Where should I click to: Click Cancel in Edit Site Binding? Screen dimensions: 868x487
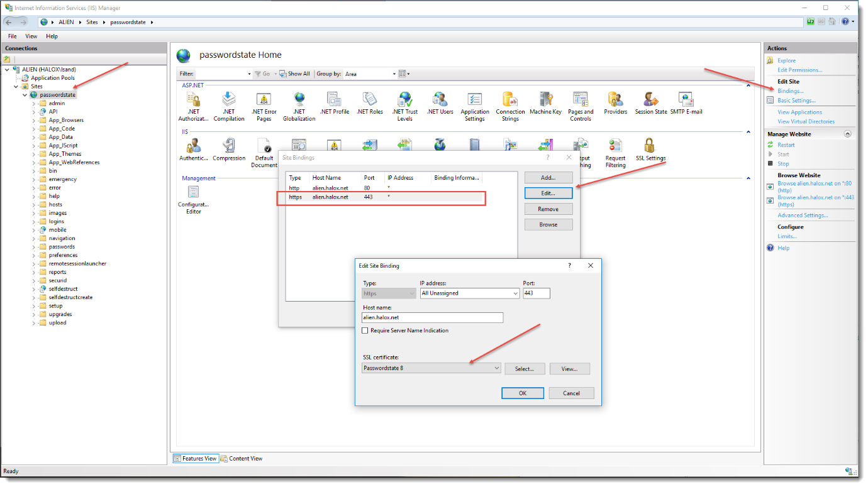point(571,393)
